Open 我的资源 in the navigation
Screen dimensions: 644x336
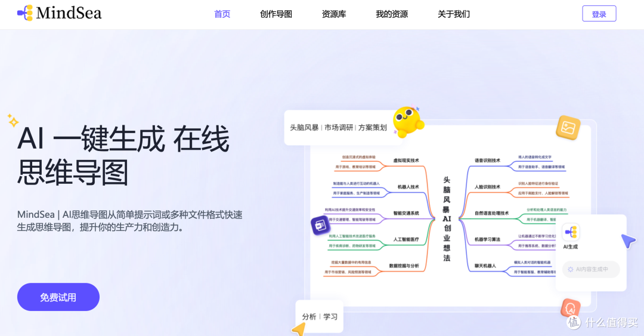(392, 14)
